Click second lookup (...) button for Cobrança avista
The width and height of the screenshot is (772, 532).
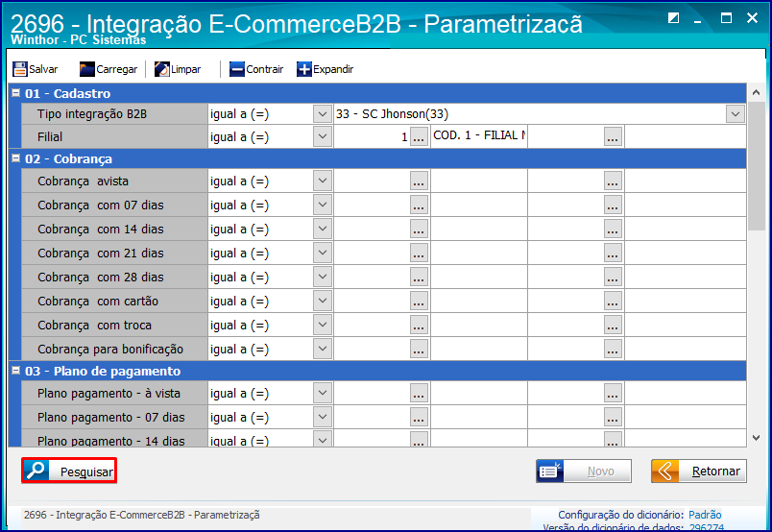(x=613, y=181)
